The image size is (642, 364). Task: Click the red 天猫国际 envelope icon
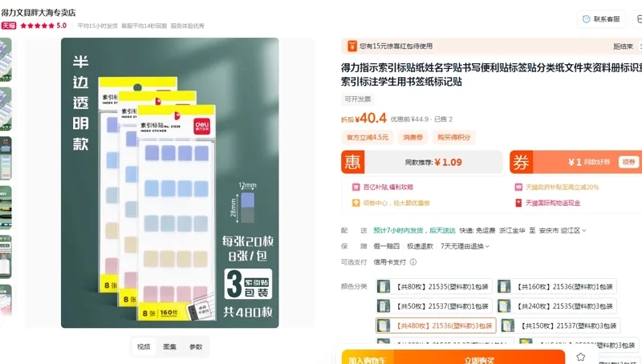point(518,203)
